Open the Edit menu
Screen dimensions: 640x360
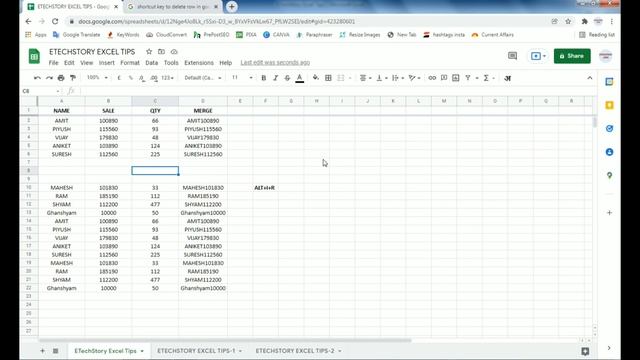pyautogui.click(x=69, y=62)
